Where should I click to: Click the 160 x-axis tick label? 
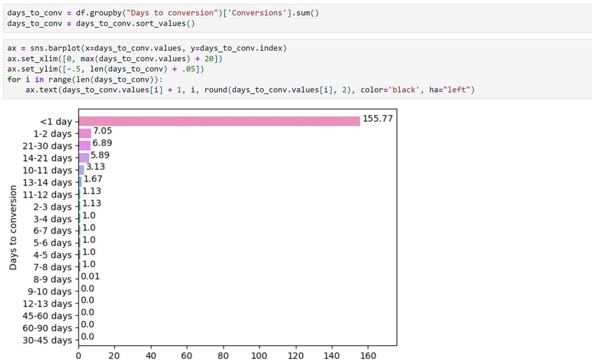(368, 355)
